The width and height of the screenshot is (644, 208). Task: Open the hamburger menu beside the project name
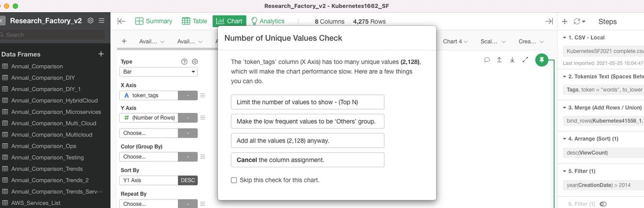coord(101,21)
